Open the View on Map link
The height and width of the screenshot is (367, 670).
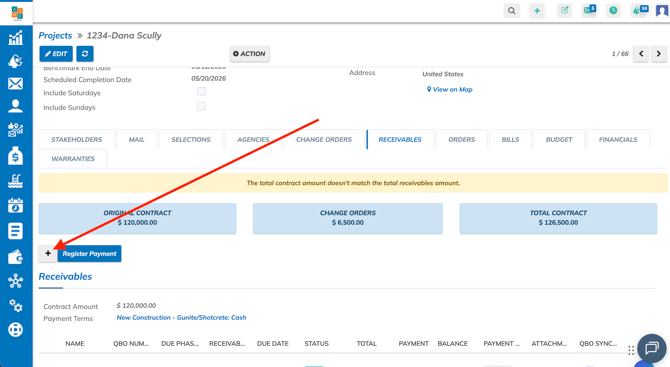[450, 89]
